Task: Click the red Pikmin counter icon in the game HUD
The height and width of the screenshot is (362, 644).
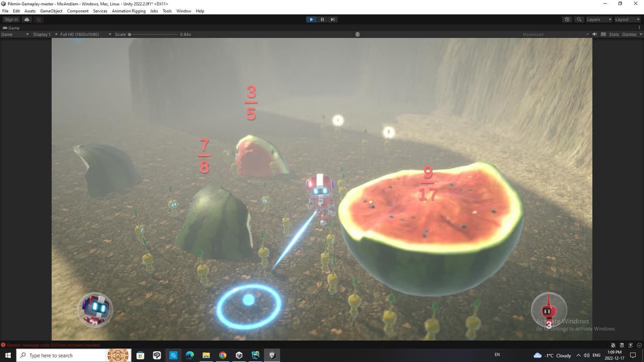Action: click(549, 310)
